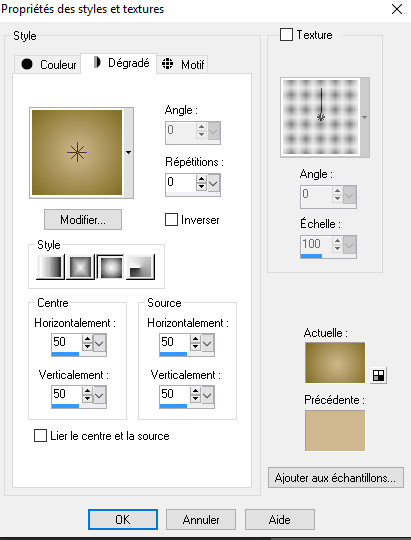Open Centre Horizontalement dropdown arrow

coord(99,343)
